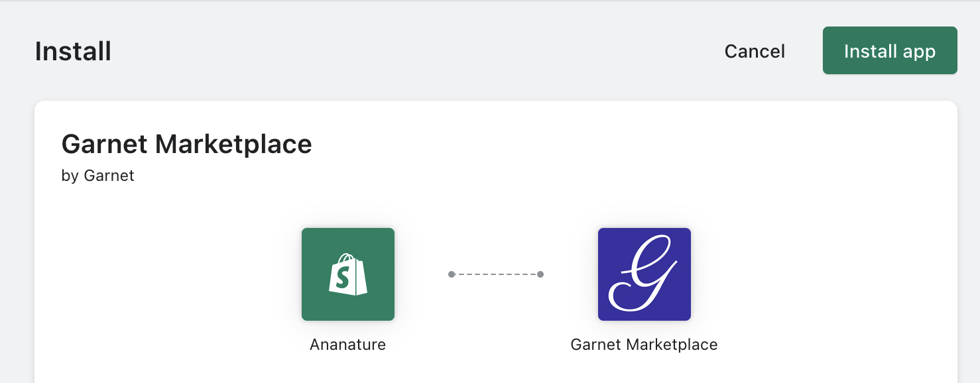Select the Ananature store label
This screenshot has width=980, height=383.
[347, 345]
